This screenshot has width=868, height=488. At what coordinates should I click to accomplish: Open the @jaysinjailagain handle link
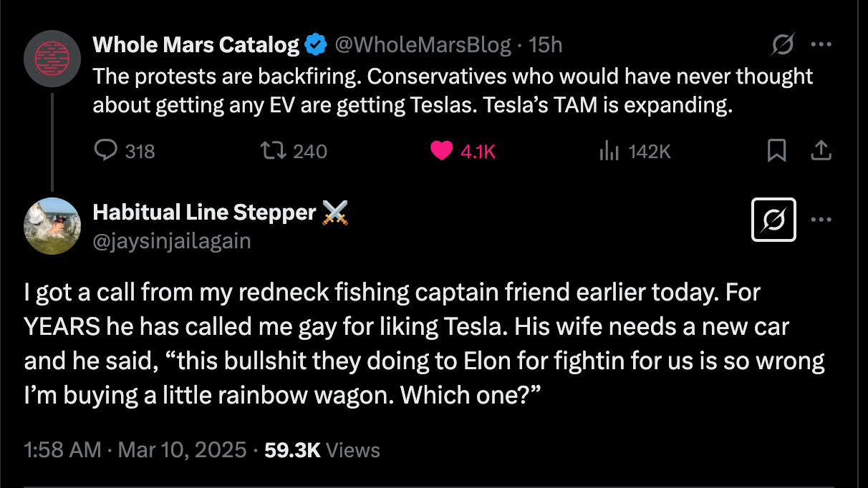(172, 241)
